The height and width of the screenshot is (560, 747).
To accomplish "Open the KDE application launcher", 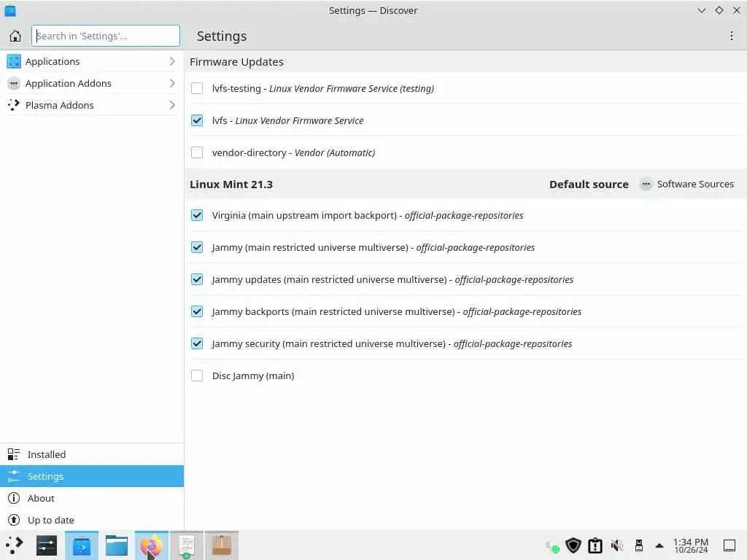I will pos(15,545).
